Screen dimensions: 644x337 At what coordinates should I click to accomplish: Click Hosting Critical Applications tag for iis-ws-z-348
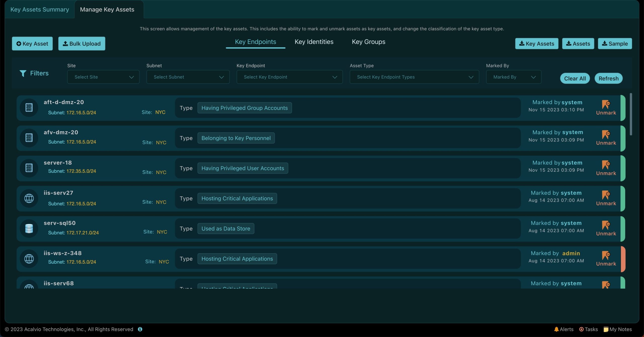coord(237,259)
